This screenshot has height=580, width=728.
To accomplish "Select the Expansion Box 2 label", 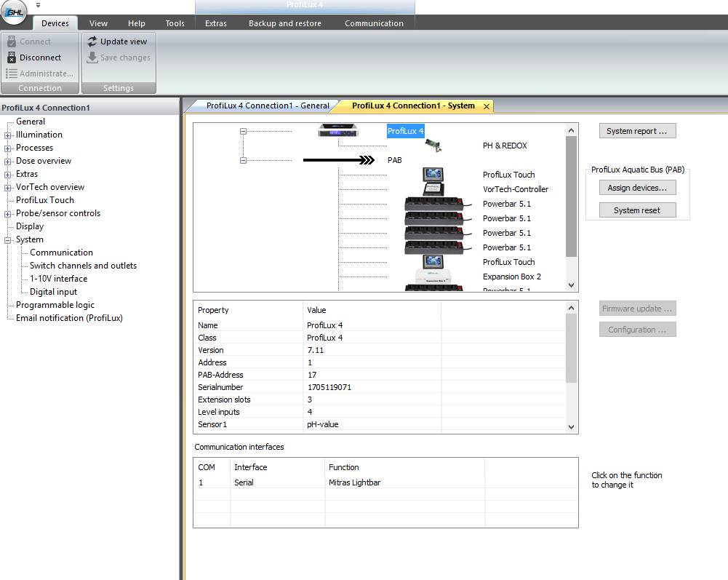I will 512,277.
